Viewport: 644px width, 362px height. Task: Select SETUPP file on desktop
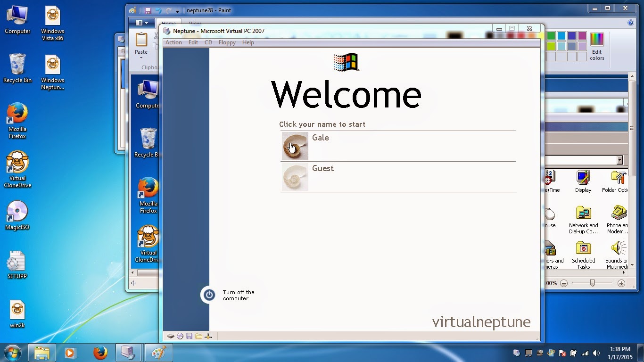point(17,265)
